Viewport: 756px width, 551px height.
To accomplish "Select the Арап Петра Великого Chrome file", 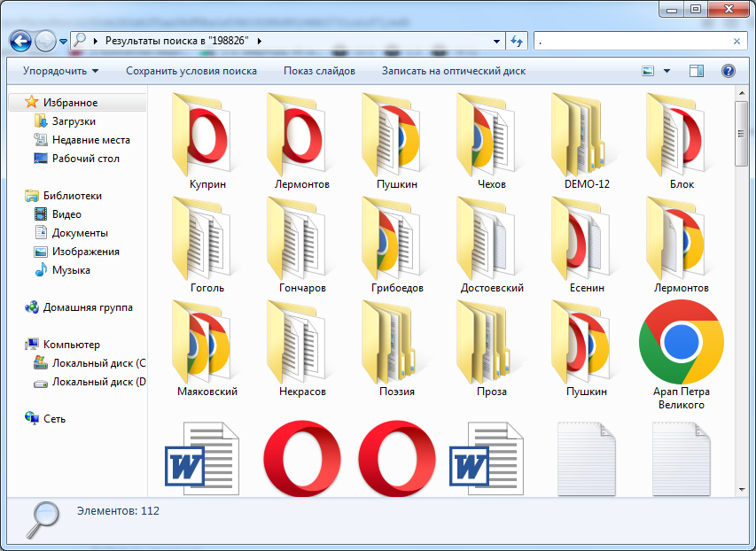I will 682,354.
